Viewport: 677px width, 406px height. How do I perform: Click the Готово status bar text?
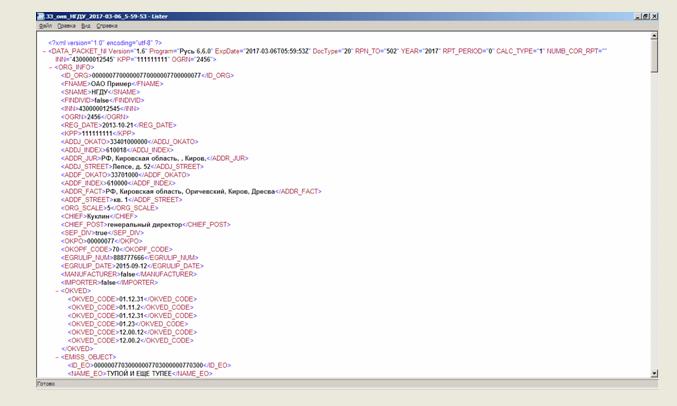coord(46,384)
